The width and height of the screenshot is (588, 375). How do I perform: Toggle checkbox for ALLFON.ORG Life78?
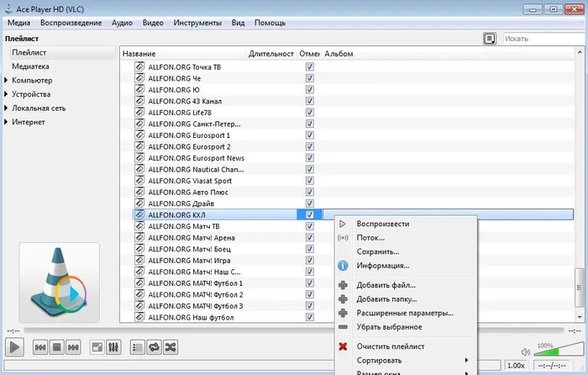(309, 112)
